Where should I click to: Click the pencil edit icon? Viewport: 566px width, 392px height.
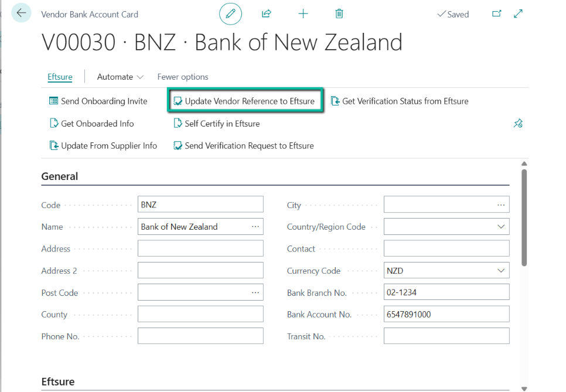coord(230,13)
